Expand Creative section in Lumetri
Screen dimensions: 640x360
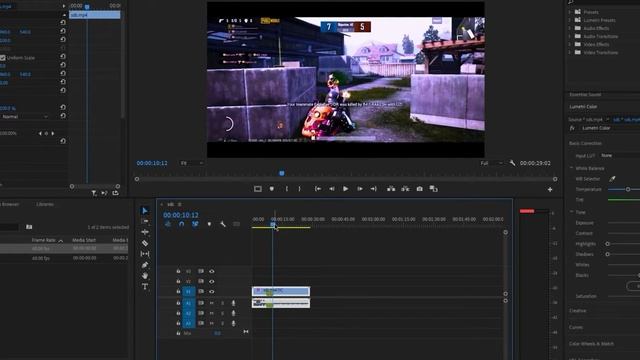coord(578,311)
